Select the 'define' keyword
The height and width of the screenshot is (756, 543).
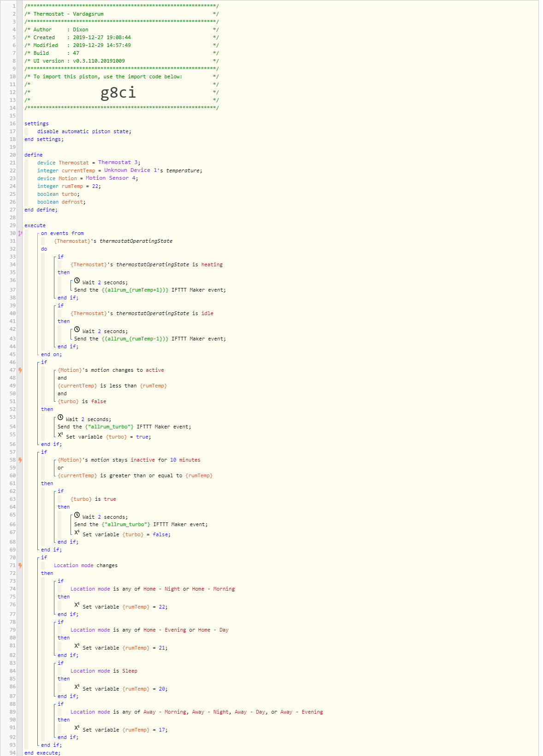pos(34,155)
